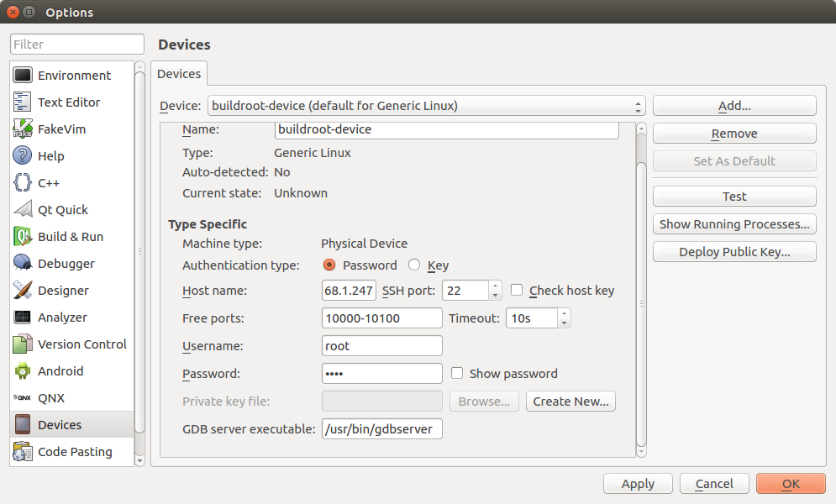This screenshot has width=836, height=504.
Task: Click inside the Filter search field
Action: (76, 44)
